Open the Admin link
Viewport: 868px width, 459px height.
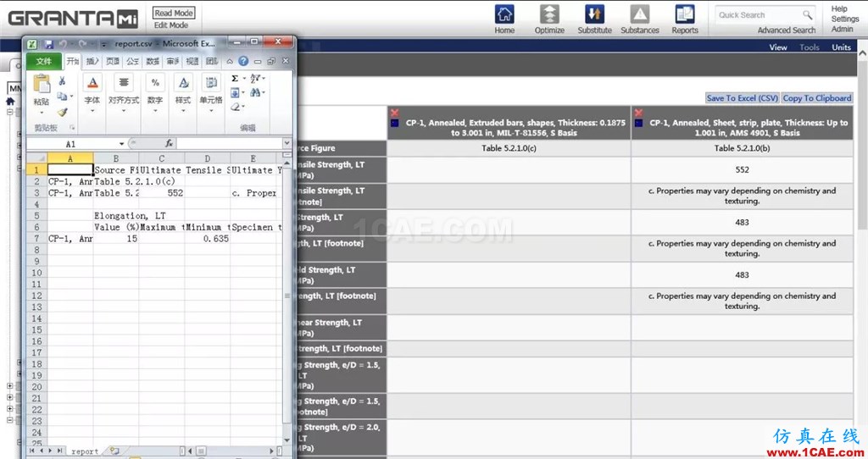(842, 29)
